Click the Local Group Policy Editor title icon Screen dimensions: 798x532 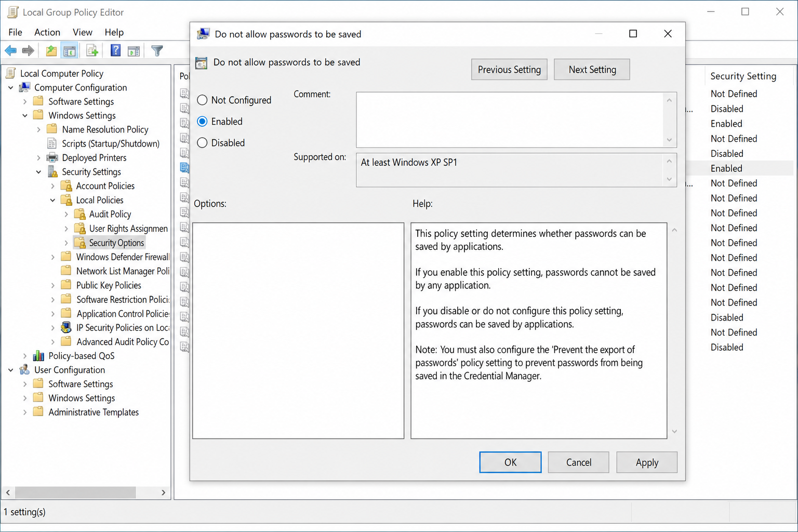pyautogui.click(x=12, y=12)
